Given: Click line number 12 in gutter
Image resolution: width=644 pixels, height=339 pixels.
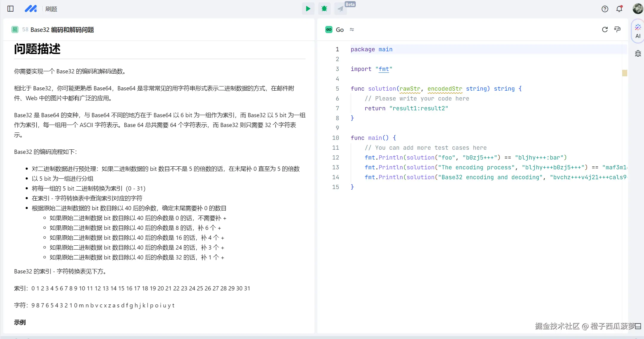Looking at the screenshot, I should pos(335,157).
